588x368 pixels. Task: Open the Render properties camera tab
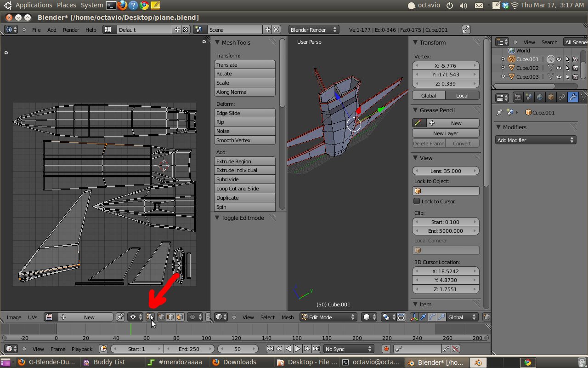point(518,98)
